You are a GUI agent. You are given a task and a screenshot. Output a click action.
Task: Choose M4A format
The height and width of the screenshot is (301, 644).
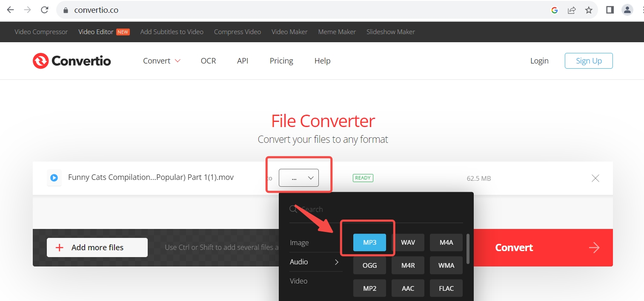(x=446, y=242)
